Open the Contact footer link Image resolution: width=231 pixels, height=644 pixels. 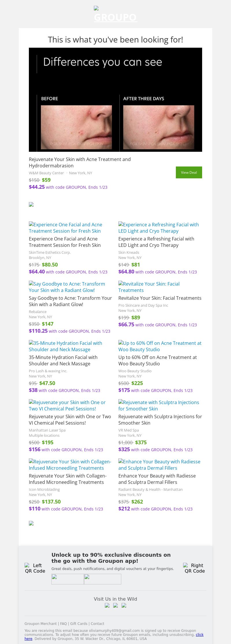(97, 624)
